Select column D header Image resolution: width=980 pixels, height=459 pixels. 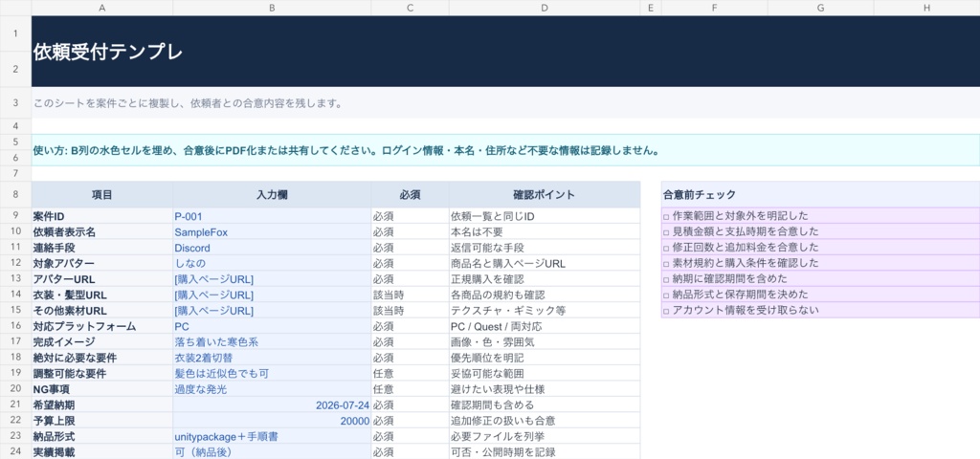pos(545,8)
